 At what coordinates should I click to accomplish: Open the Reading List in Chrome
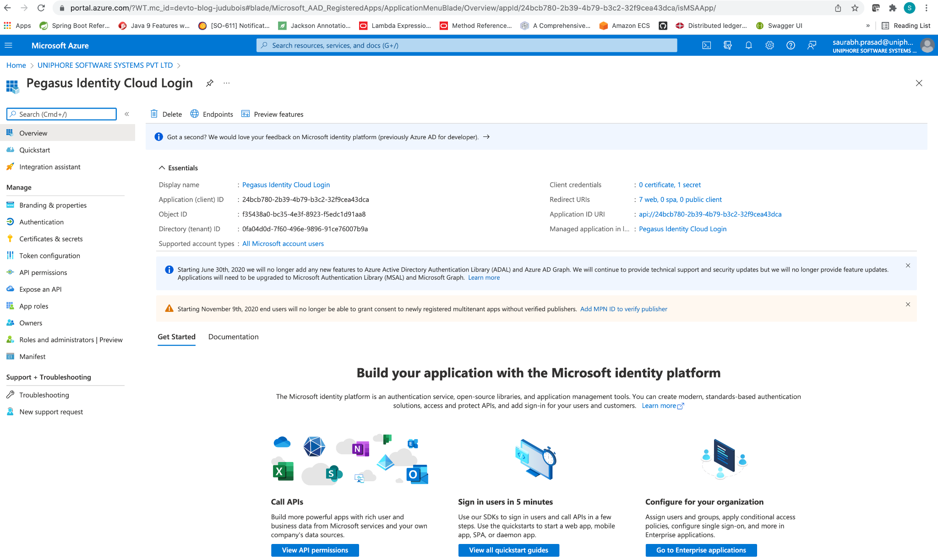pos(906,26)
